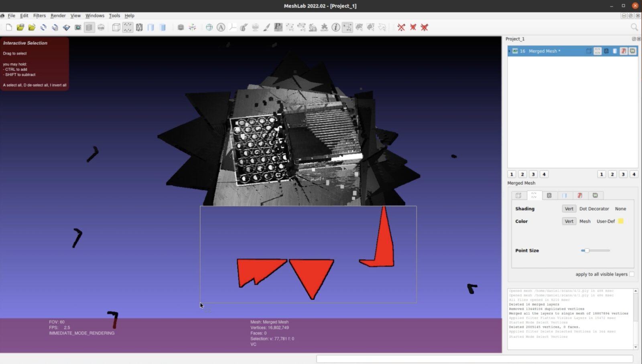
Task: Expand the Merged Mesh tree entry
Action: coord(509,51)
